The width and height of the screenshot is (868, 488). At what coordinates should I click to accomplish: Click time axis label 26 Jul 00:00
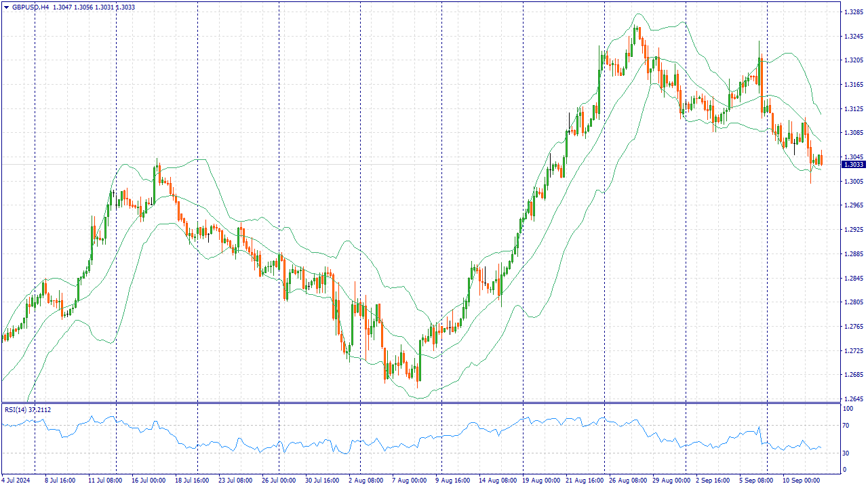pos(279,481)
